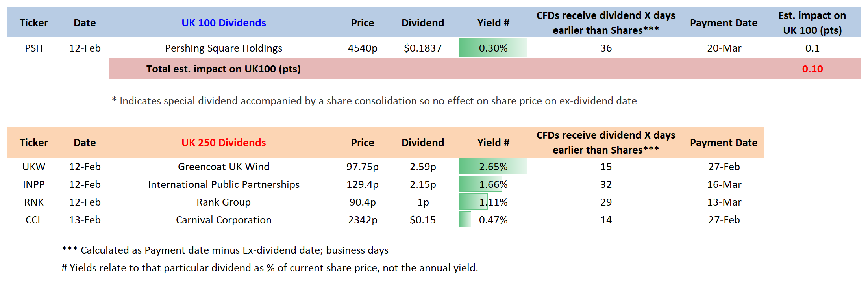Select the INPP ticker cell
The height and width of the screenshot is (282, 868).
34,184
